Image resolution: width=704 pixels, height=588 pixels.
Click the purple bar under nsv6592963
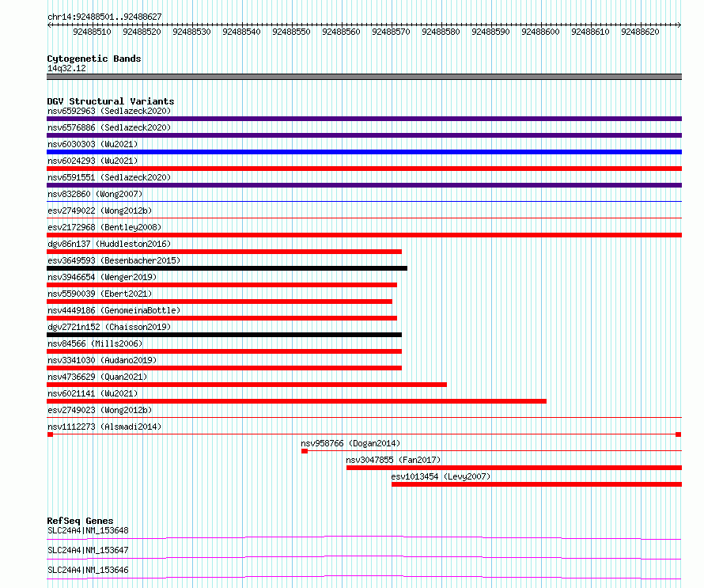364,119
